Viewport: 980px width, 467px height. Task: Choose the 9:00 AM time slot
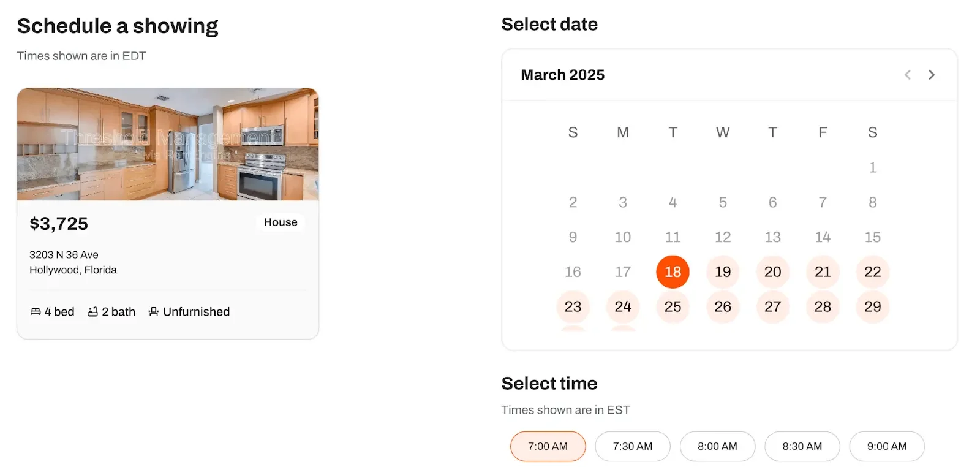click(886, 446)
